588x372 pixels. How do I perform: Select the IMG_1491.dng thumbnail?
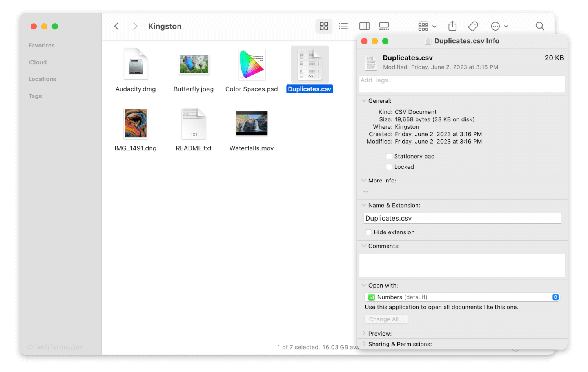coord(136,123)
